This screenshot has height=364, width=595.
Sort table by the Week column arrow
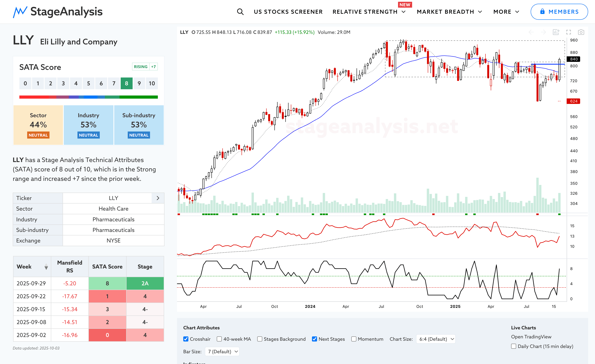click(x=46, y=267)
